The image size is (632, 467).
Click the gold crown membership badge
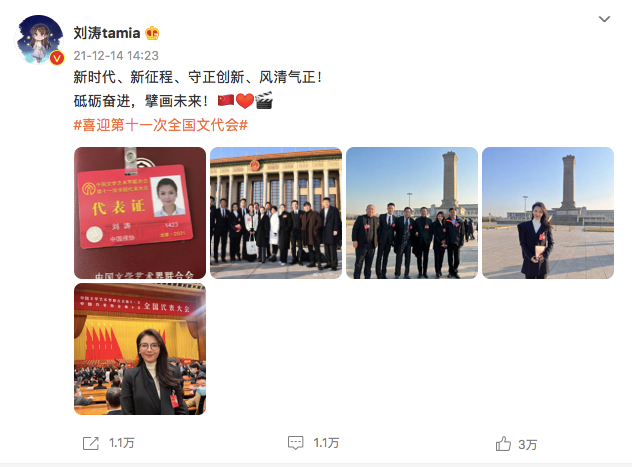[x=152, y=33]
